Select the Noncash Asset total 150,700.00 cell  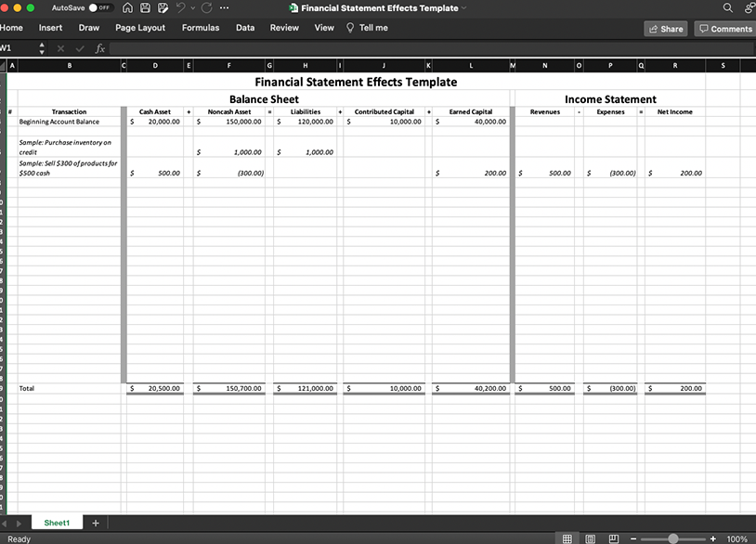point(229,388)
